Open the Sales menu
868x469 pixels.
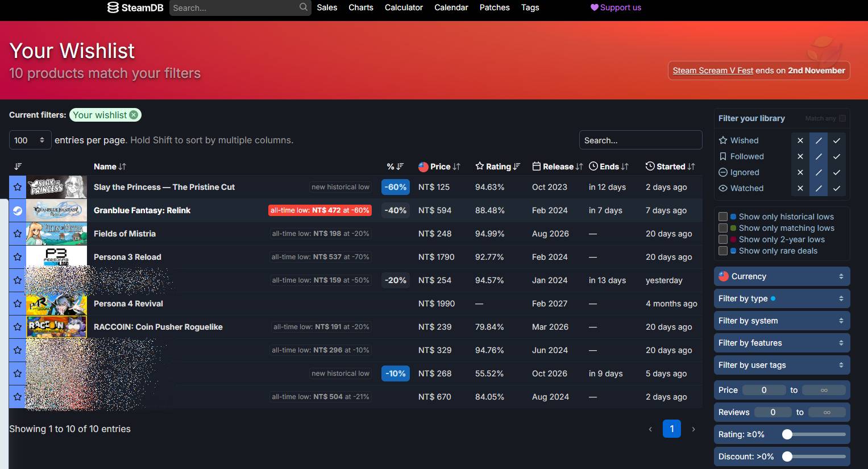coord(327,7)
